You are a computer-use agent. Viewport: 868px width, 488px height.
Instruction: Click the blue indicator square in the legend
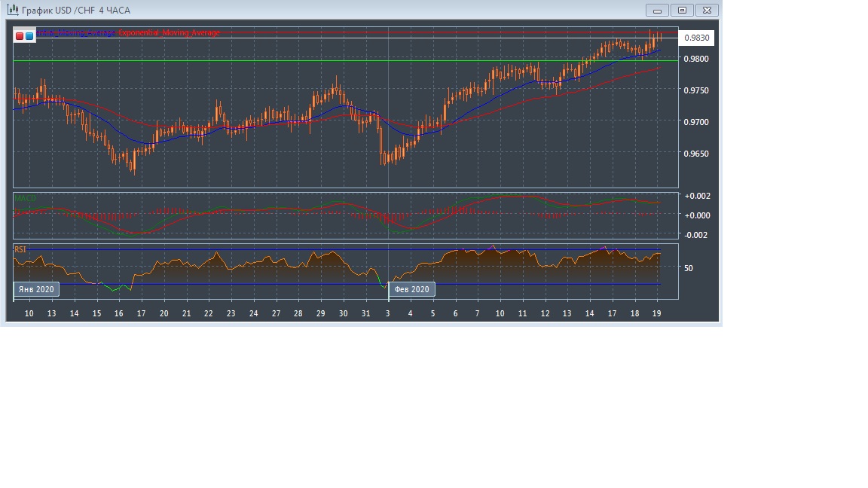[x=29, y=36]
